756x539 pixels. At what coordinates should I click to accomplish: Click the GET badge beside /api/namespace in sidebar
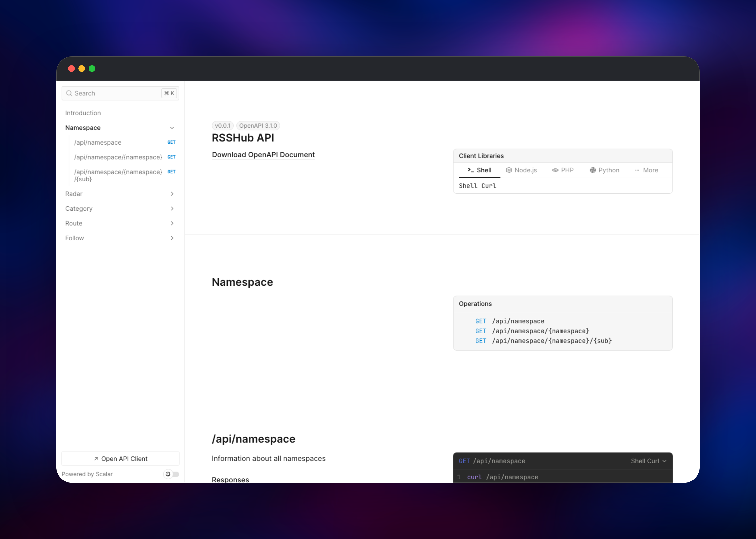(x=171, y=142)
